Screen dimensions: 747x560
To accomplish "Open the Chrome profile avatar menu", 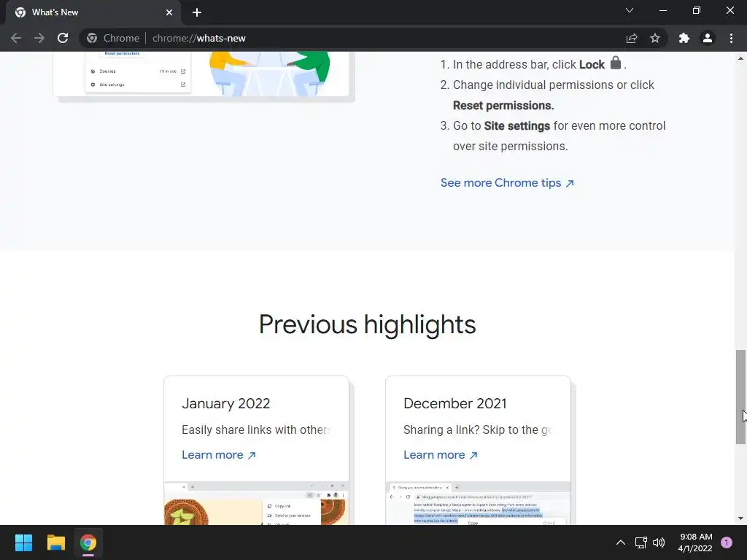I will (x=708, y=38).
